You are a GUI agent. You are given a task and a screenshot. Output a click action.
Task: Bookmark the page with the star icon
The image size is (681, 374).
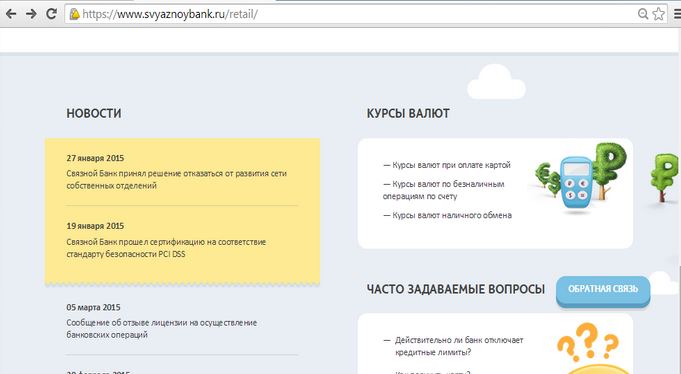[x=658, y=14]
